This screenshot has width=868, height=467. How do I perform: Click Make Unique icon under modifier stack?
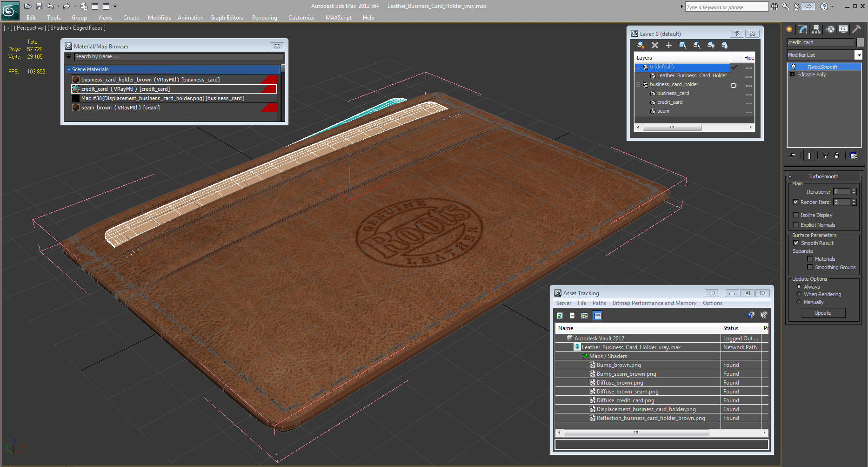point(825,156)
